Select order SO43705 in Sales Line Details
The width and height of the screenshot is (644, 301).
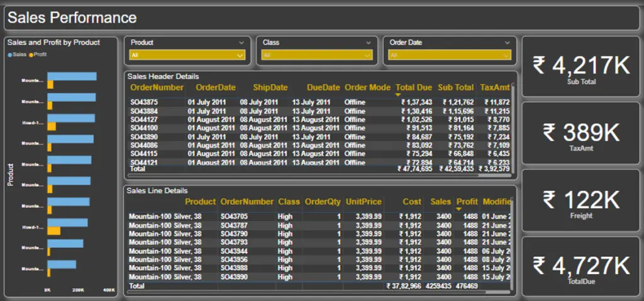pyautogui.click(x=233, y=217)
